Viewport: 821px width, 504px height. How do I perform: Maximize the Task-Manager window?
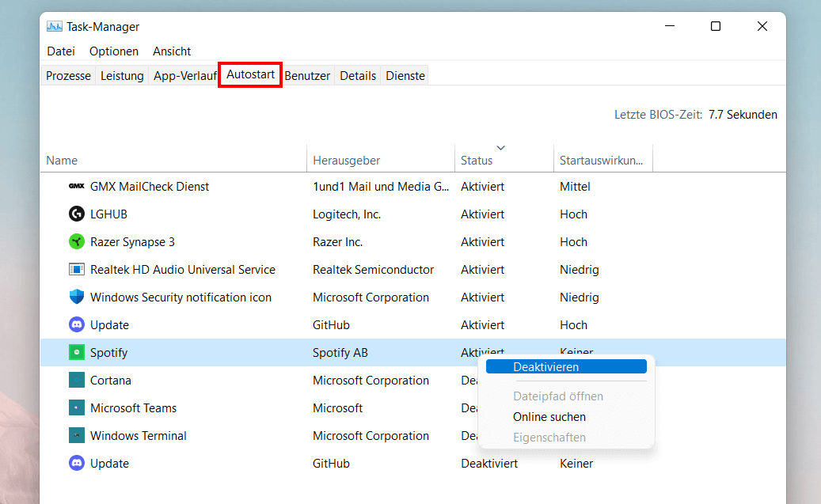click(x=715, y=26)
